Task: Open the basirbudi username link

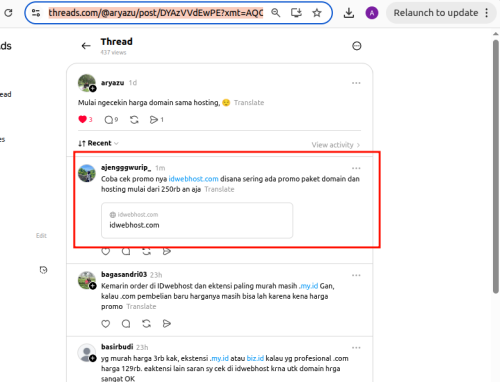Action: 117,347
